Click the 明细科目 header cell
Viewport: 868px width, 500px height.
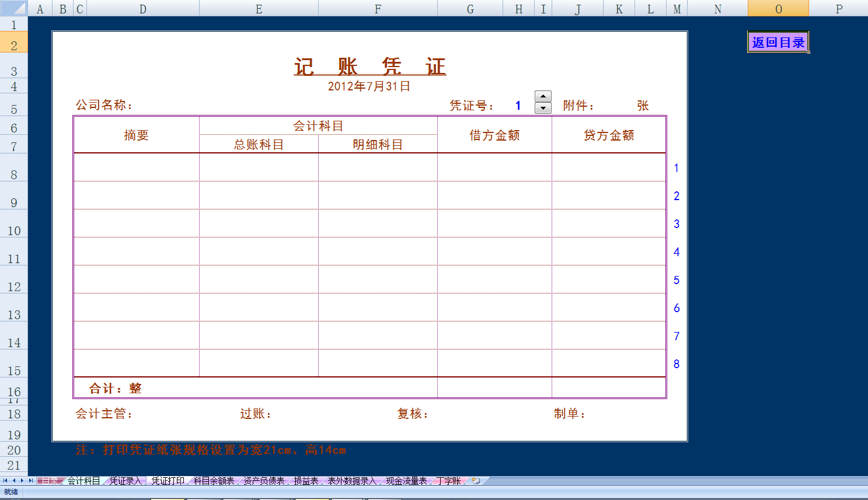378,144
